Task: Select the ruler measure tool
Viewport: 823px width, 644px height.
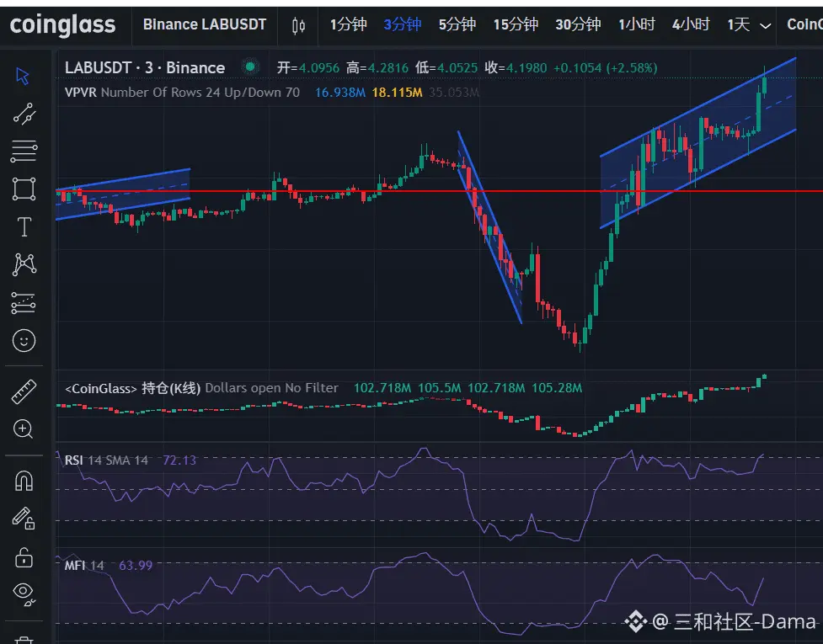Action: point(24,391)
